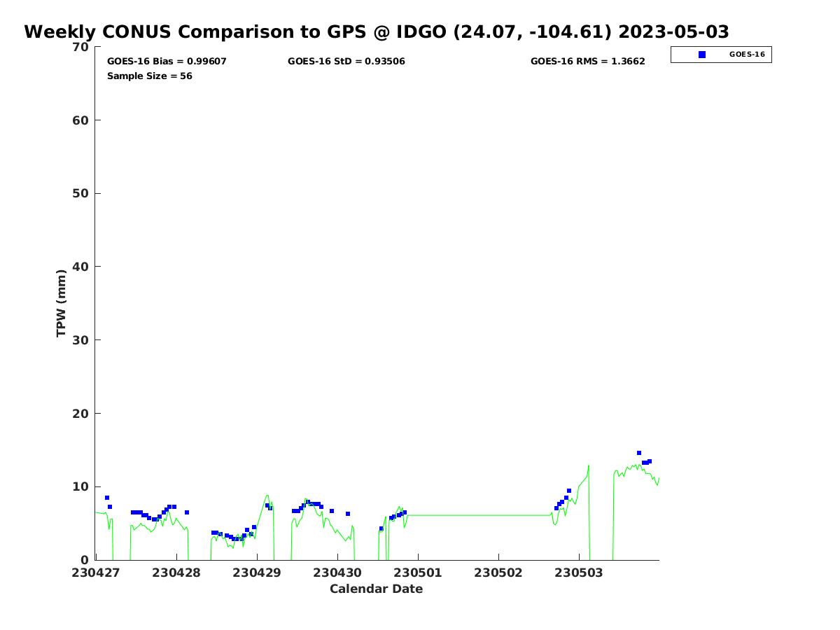
Task: Select the GOES-16 label in the legend
Action: click(747, 55)
